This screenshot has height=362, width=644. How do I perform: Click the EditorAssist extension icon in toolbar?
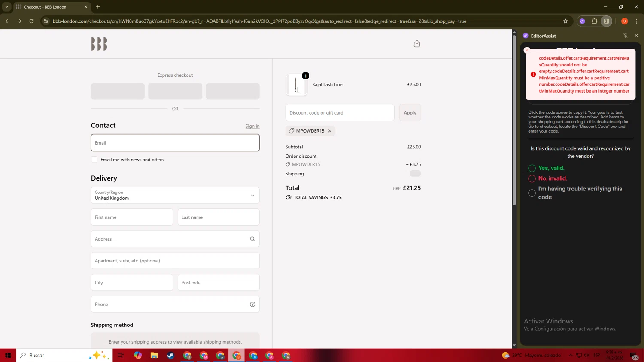[582, 21]
